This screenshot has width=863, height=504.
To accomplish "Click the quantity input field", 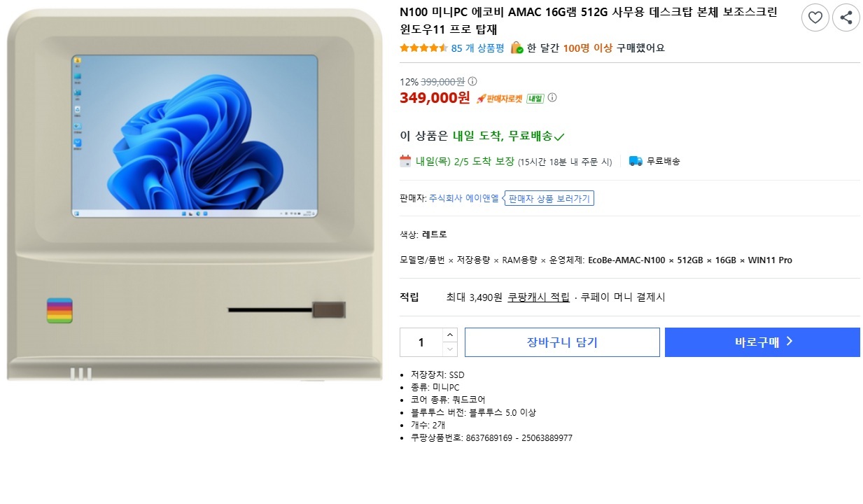I will click(x=421, y=342).
